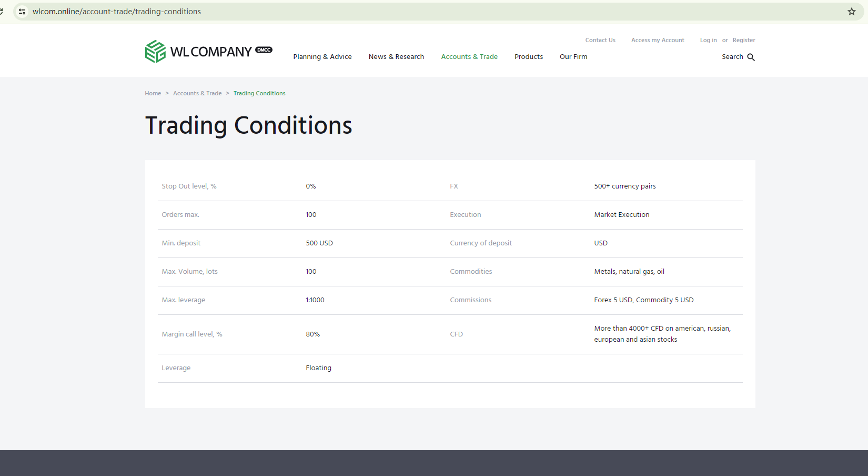Select the 'Execution' label
Viewport: 868px width, 476px height.
pos(466,215)
